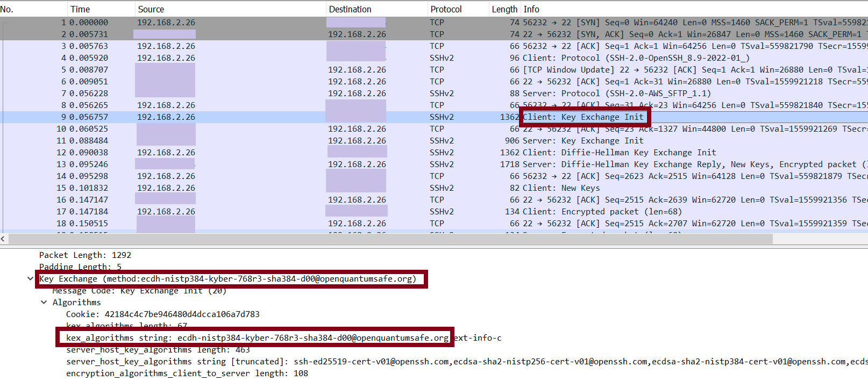Select the Message Code: Key Exchange Init line
The width and height of the screenshot is (868, 381).
[x=139, y=291]
